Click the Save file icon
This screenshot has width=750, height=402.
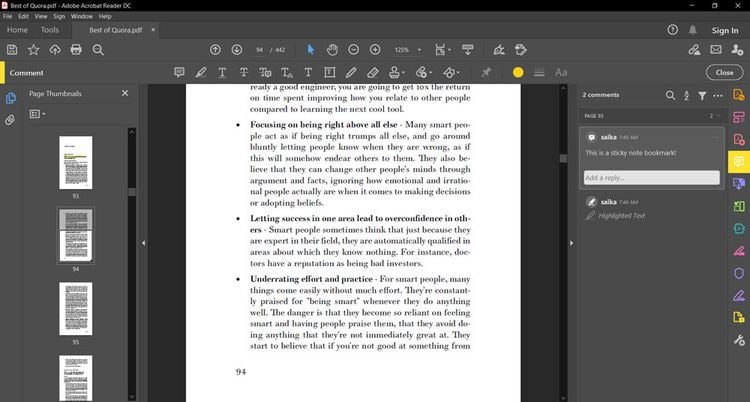(12, 50)
